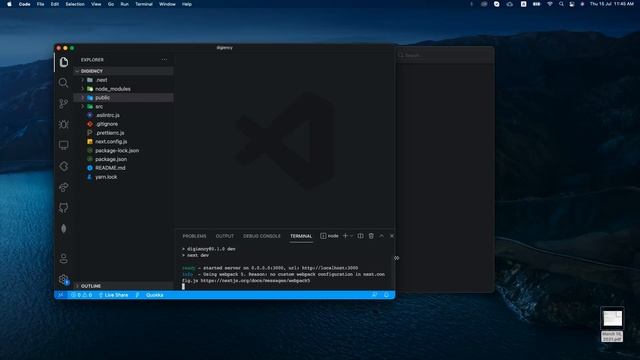The height and width of the screenshot is (360, 640).
Task: Click the localhost:3000 link in terminal
Action: 330,268
